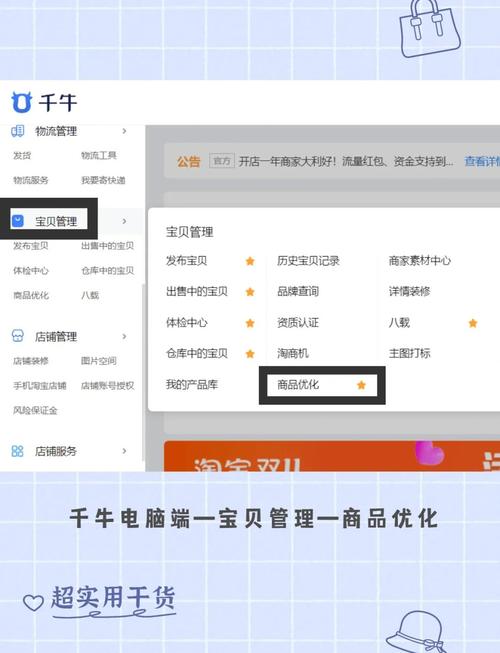Click 物流工具 in the sidebar
Viewport: 500px width, 653px height.
pos(99,156)
